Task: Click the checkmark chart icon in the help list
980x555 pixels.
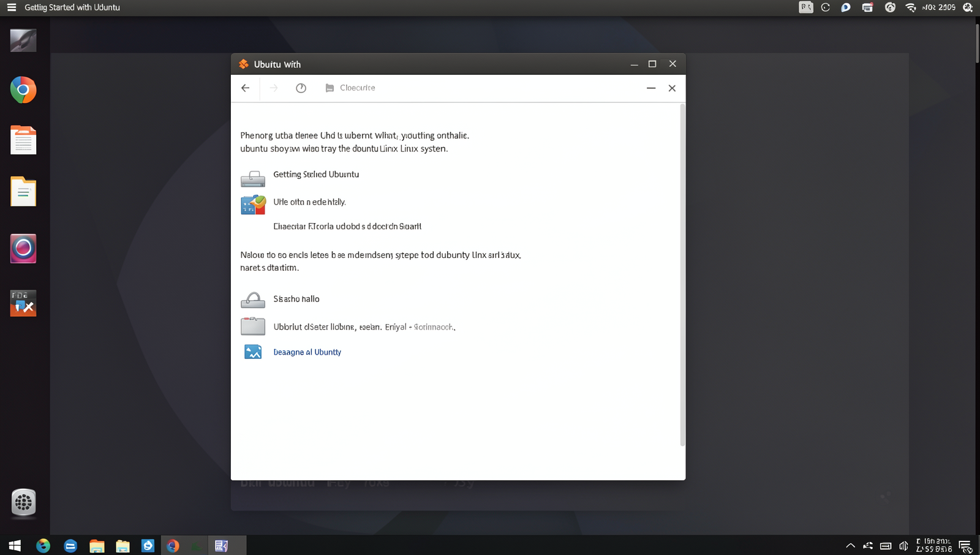Action: point(253,205)
